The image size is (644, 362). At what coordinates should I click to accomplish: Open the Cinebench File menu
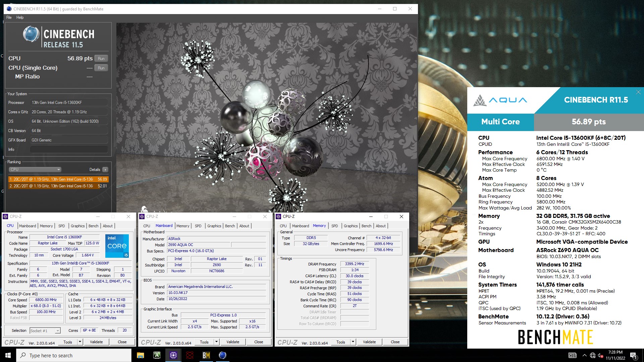click(9, 17)
